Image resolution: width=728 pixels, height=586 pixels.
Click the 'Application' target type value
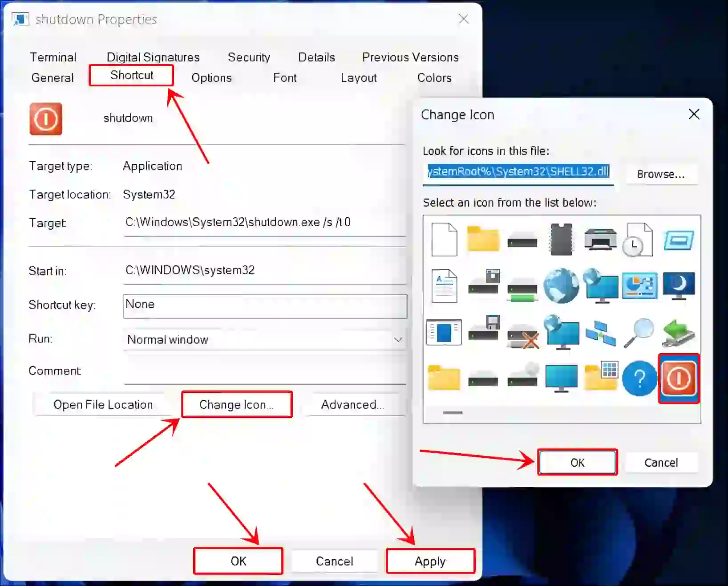[x=153, y=166]
